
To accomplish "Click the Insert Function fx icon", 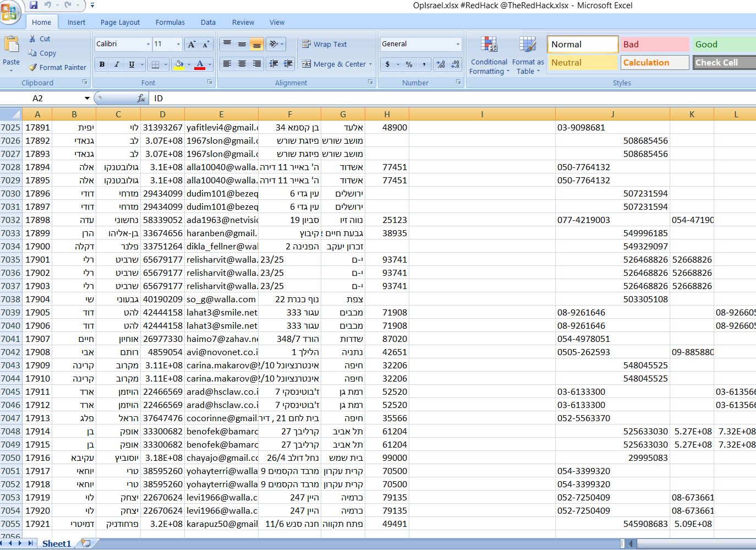I will pyautogui.click(x=141, y=98).
